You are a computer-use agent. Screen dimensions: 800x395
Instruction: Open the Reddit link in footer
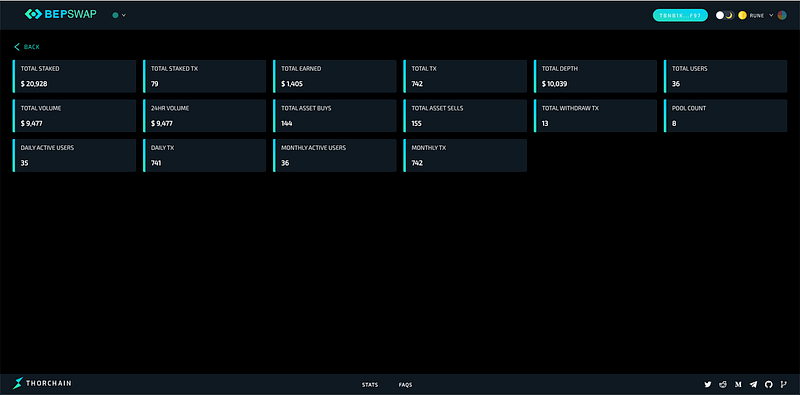tap(723, 385)
